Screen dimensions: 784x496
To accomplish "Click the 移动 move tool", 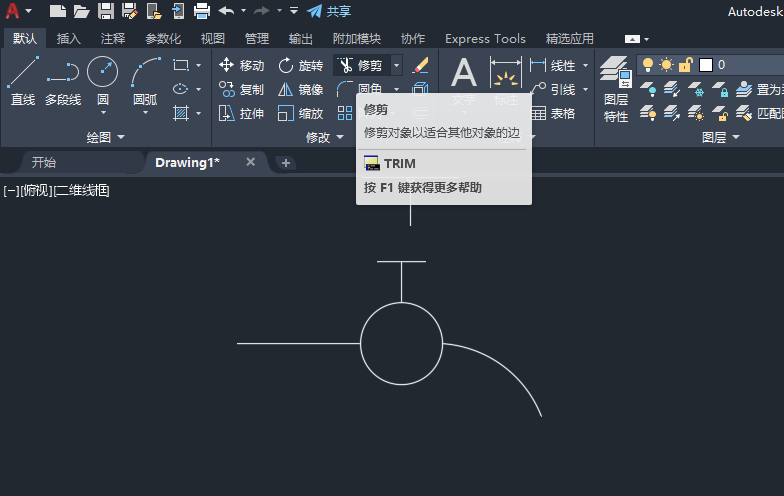I will pos(242,65).
